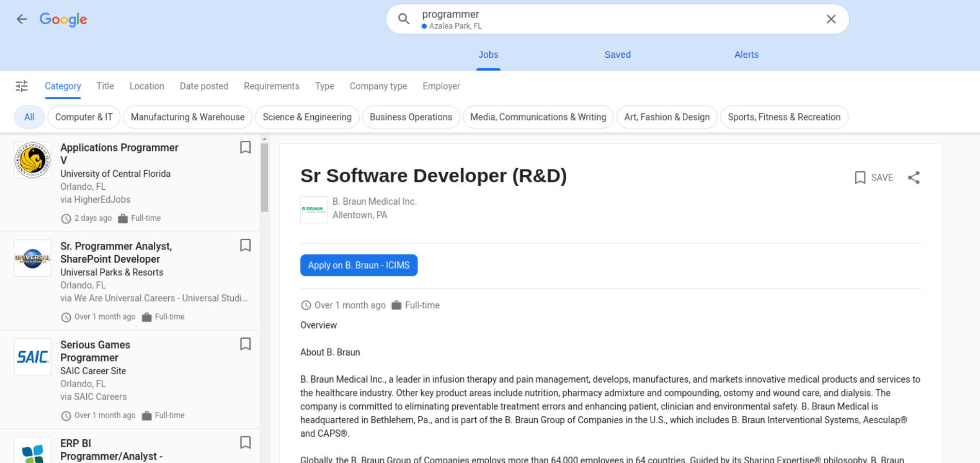Select the Location filter tab

(x=147, y=86)
